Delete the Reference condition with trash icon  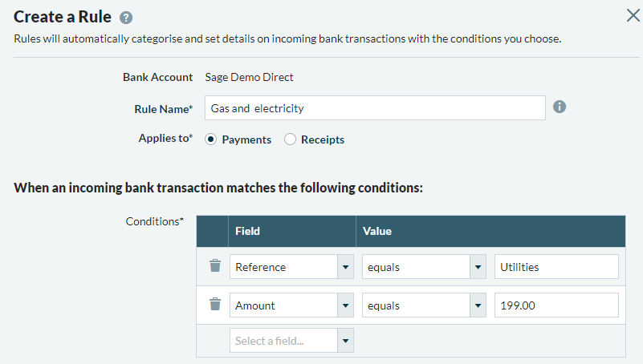click(214, 266)
